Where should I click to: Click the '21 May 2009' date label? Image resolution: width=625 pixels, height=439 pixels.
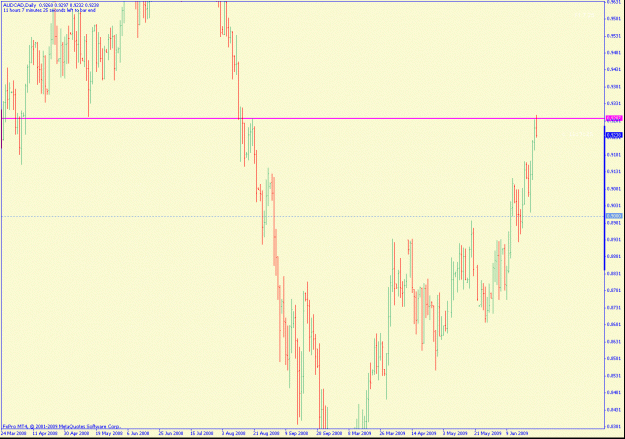[487, 433]
